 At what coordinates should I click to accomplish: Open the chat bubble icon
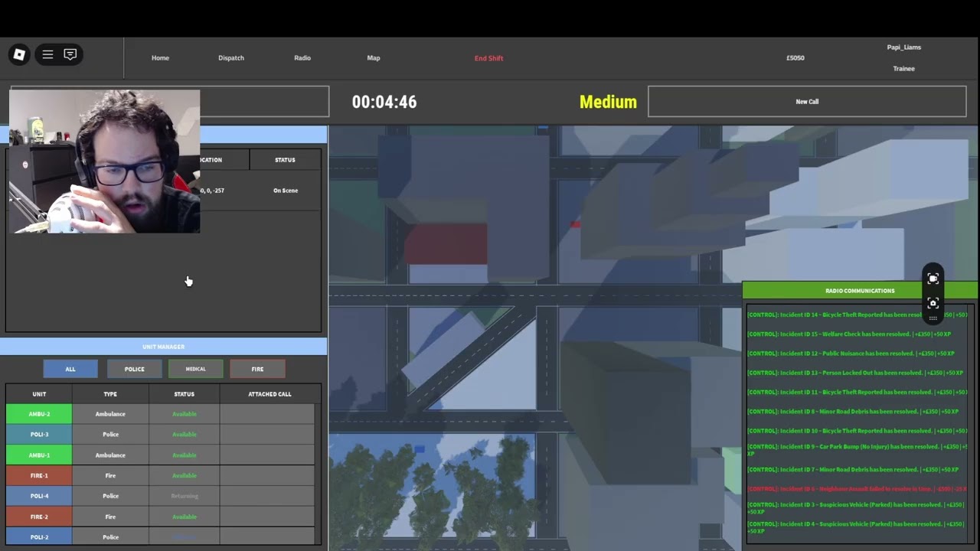point(70,54)
